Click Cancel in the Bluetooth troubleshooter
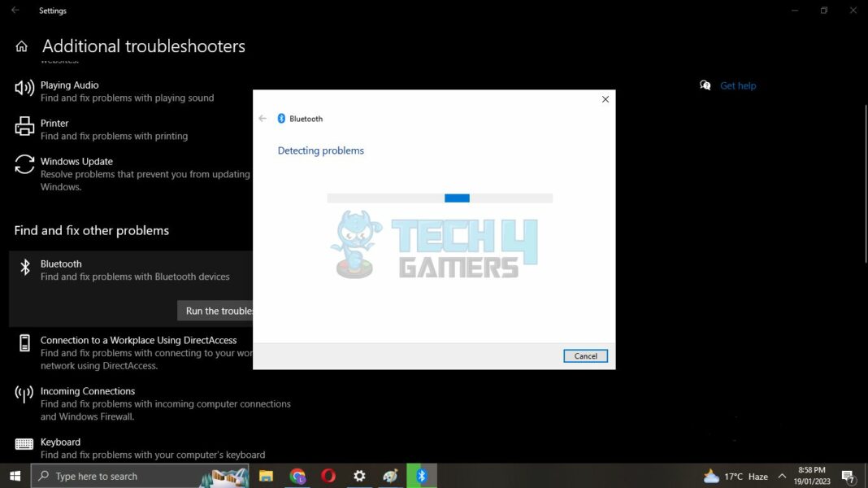This screenshot has height=488, width=868. point(585,355)
